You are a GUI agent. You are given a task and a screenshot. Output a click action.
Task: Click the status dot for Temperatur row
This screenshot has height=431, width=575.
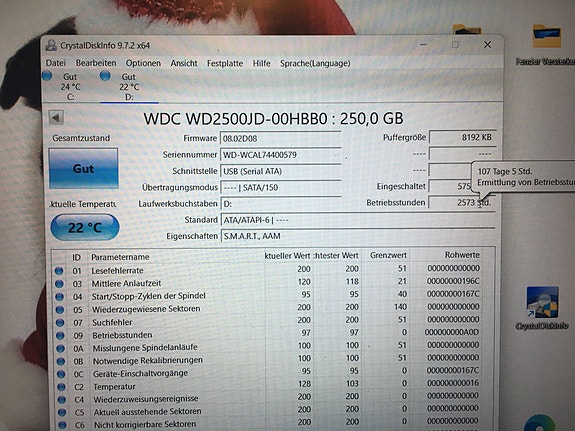[x=61, y=387]
